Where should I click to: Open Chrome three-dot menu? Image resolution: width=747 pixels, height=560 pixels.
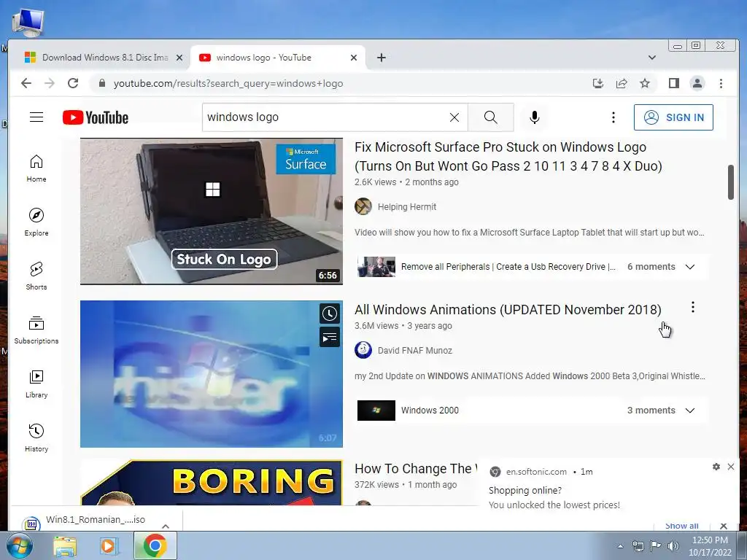point(721,83)
